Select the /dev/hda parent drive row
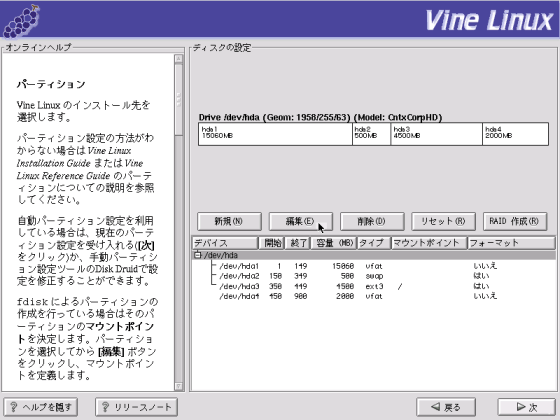The image size is (560, 420). pos(373,255)
